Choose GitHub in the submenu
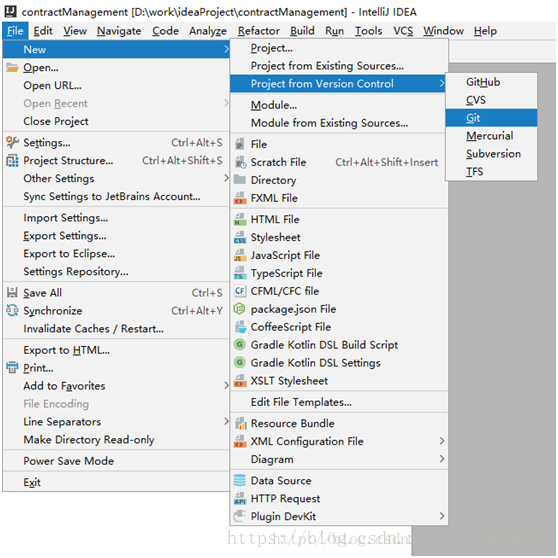Image resolution: width=558 pixels, height=558 pixels. coord(491,82)
